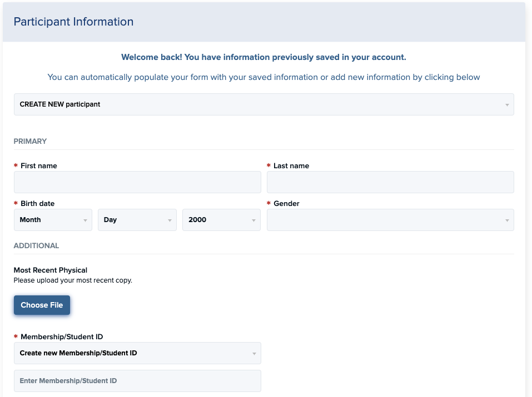Click the Birth date label

click(37, 203)
